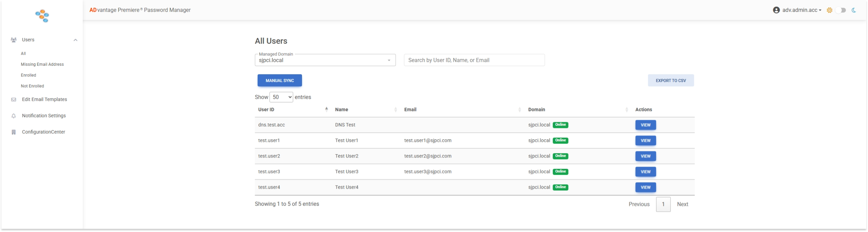868x232 pixels.
Task: Sort table by User ID column
Action: coord(293,109)
